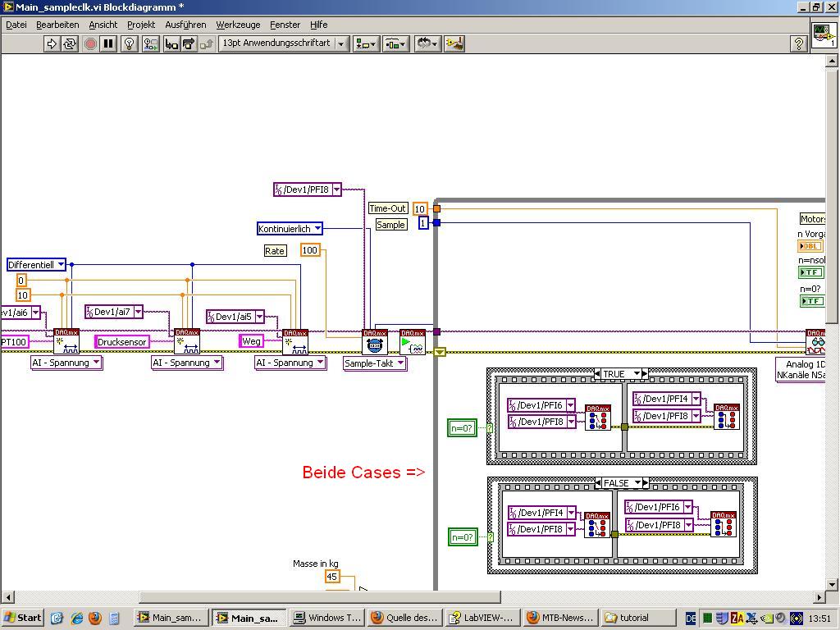Switch FALSE case to previous case arrow

point(599,483)
